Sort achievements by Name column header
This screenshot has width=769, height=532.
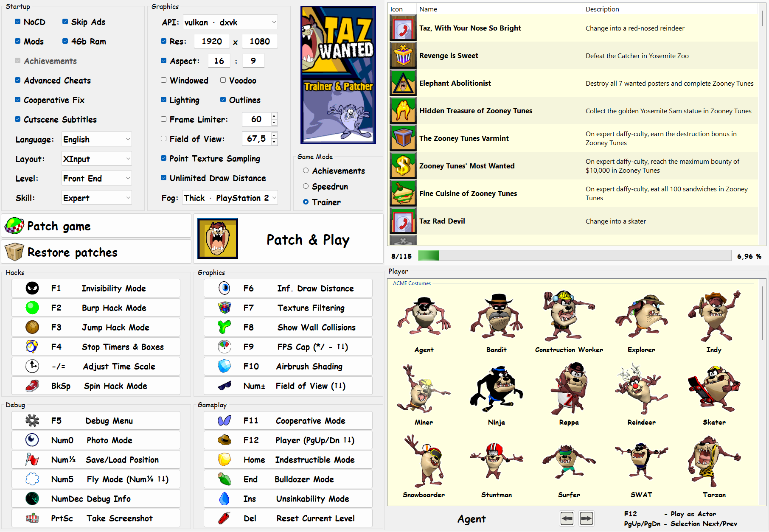(500, 9)
